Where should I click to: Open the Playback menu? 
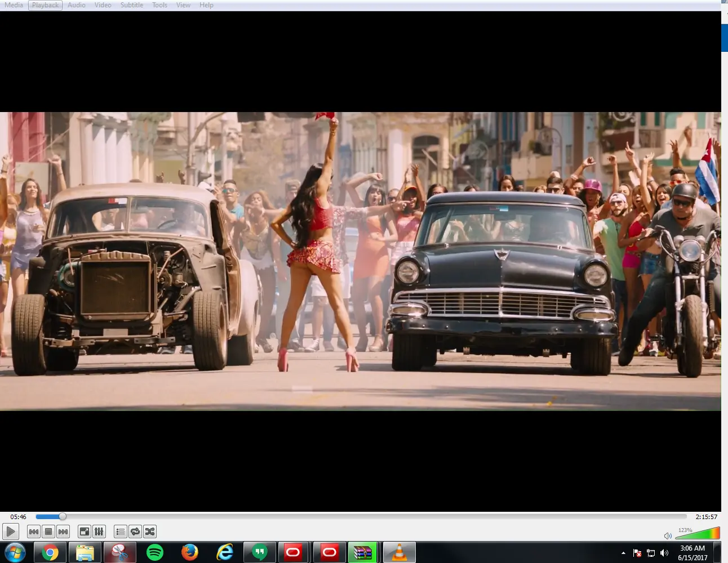(x=45, y=5)
